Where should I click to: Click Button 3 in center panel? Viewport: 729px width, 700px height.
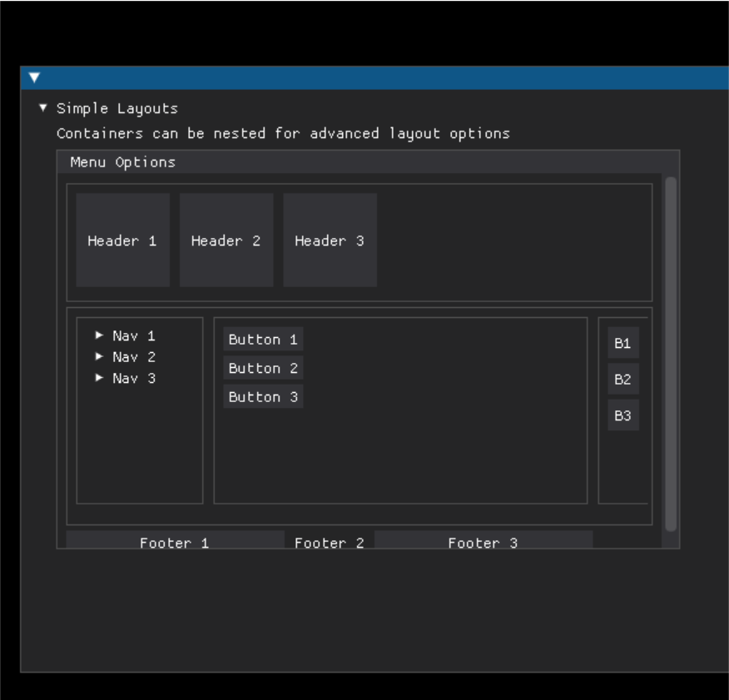coord(263,397)
